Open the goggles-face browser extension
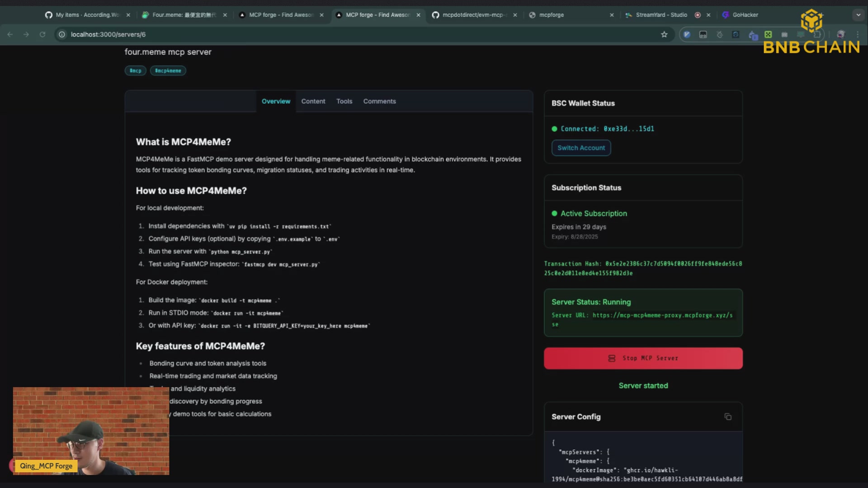868x488 pixels. 703,34
